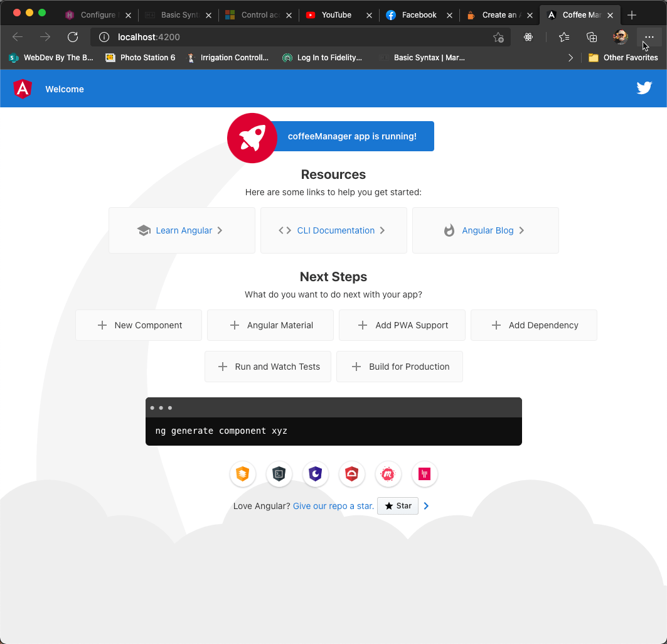Click the pink Gitter logo icon
Image resolution: width=667 pixels, height=644 pixels.
coord(425,474)
